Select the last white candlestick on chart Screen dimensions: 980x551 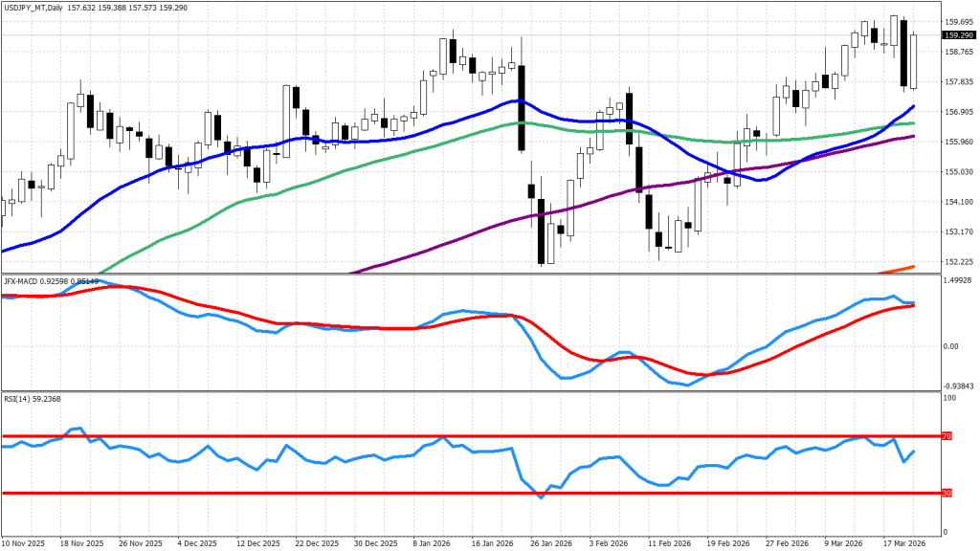[x=913, y=61]
